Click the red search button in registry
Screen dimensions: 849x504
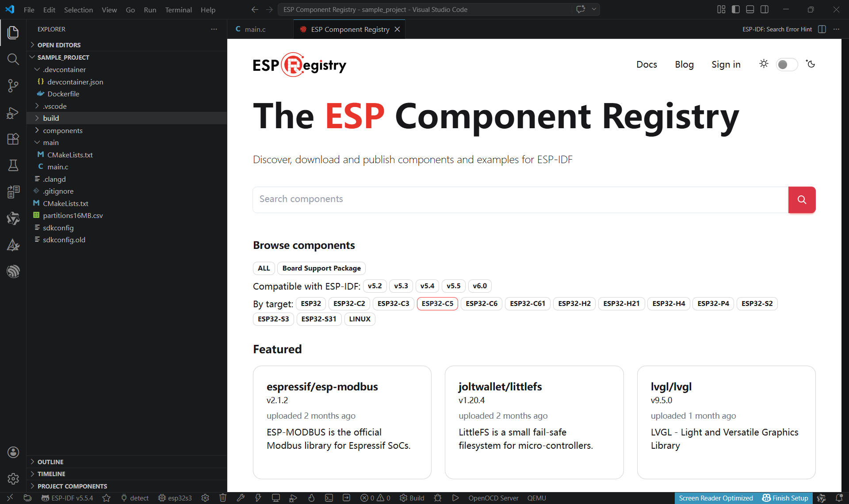point(801,200)
